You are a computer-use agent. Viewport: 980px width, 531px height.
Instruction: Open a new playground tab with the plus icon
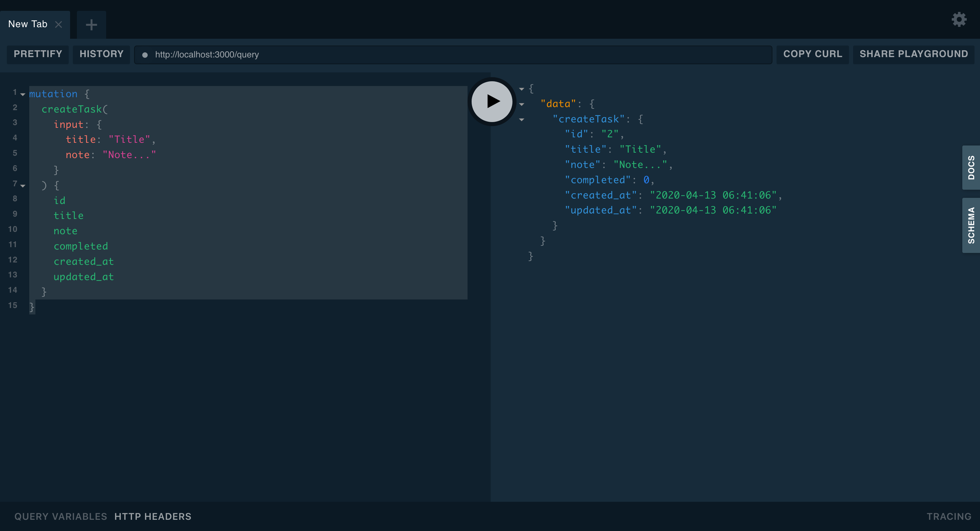coord(91,24)
